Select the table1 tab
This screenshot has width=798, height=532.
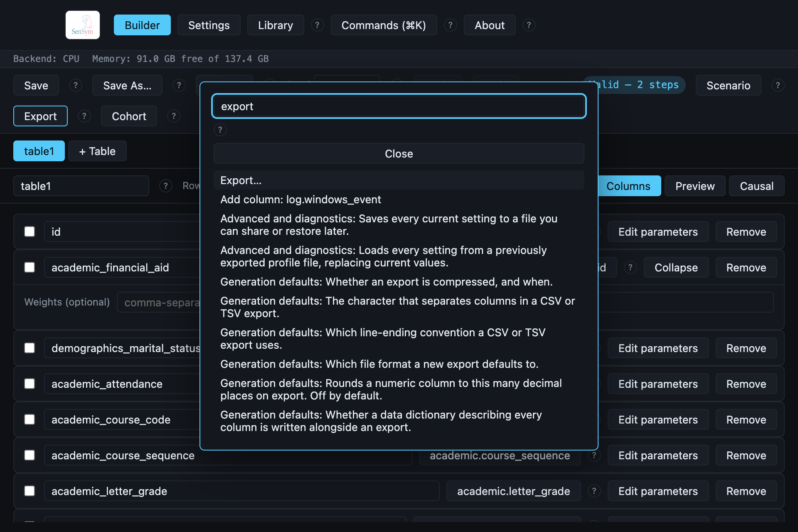pyautogui.click(x=39, y=151)
